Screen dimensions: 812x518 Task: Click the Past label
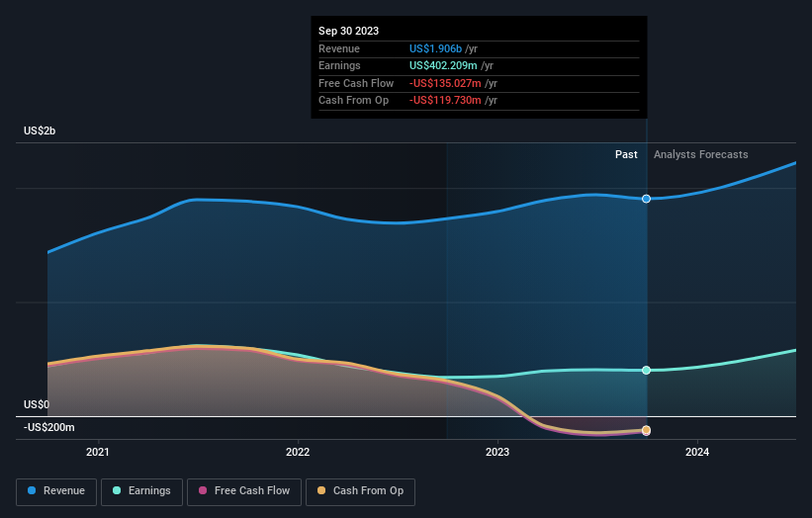coord(626,155)
